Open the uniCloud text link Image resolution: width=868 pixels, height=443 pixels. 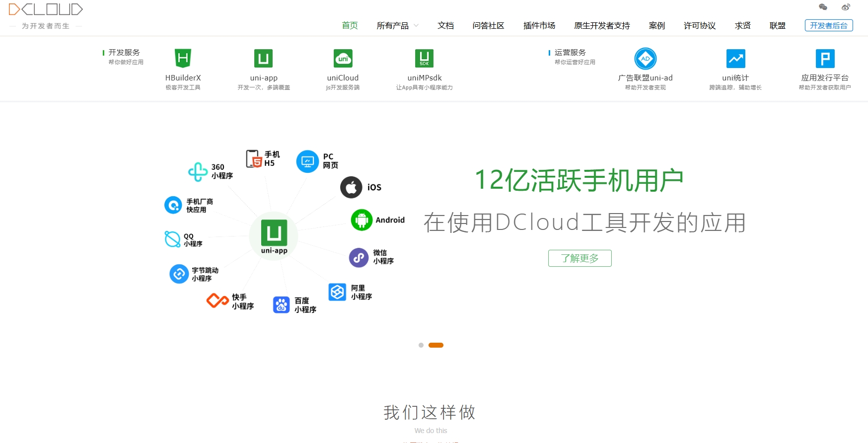coord(343,78)
